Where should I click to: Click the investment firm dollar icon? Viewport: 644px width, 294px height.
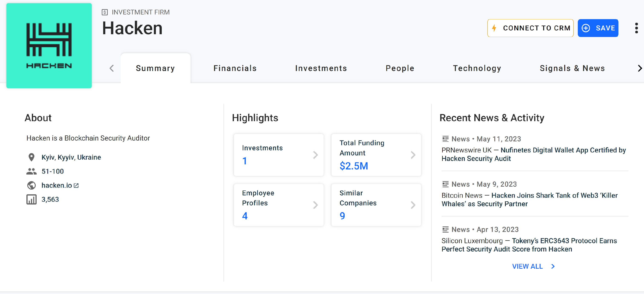click(x=105, y=12)
